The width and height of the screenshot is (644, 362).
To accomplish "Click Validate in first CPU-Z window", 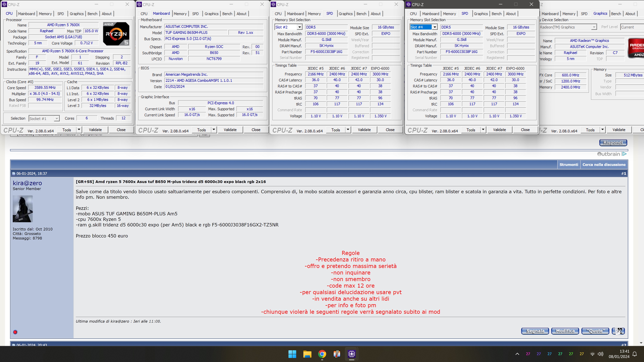I will (95, 130).
